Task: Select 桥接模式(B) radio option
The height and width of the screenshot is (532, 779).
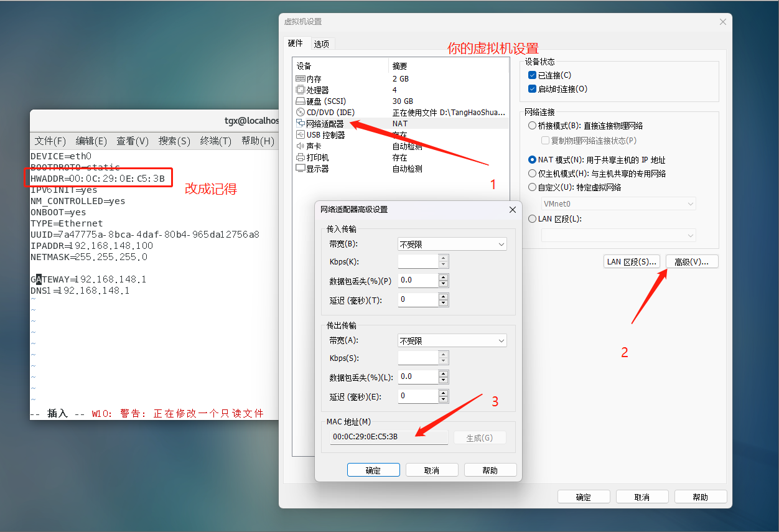Action: click(532, 126)
